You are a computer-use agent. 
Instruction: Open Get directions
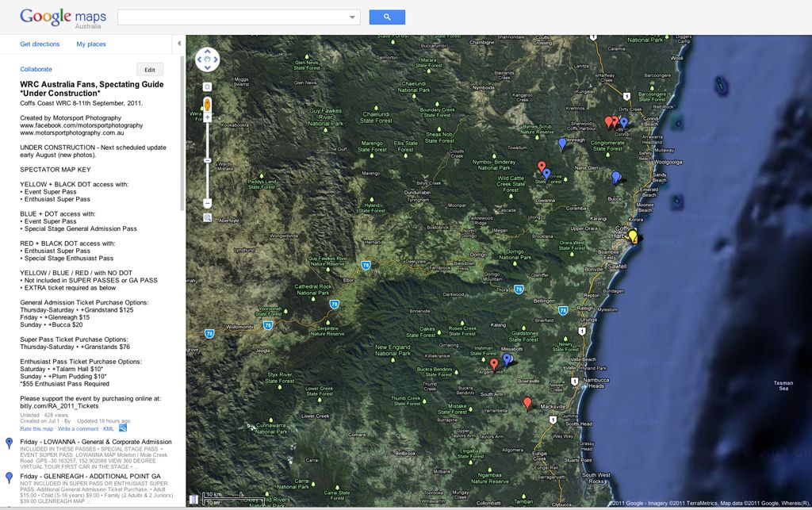click(40, 44)
